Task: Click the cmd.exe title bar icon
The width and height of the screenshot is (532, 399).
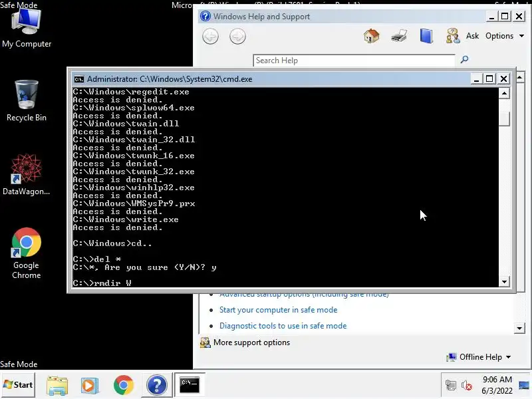Action: pyautogui.click(x=79, y=79)
